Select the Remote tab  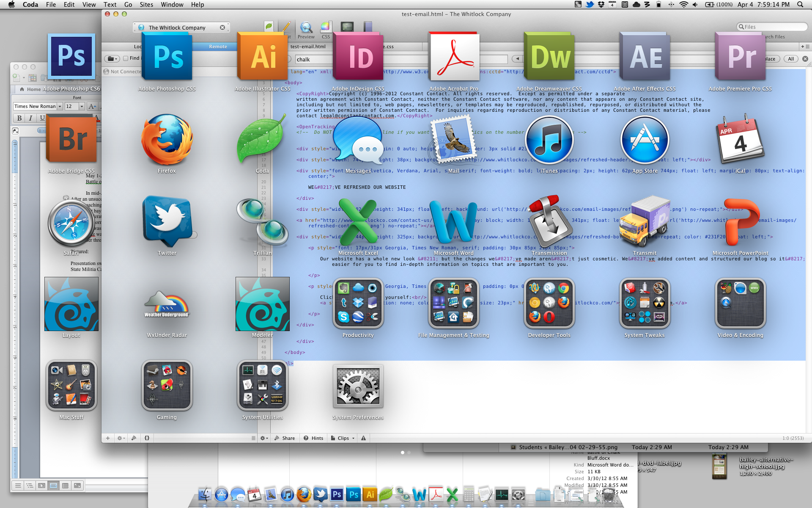tap(218, 47)
